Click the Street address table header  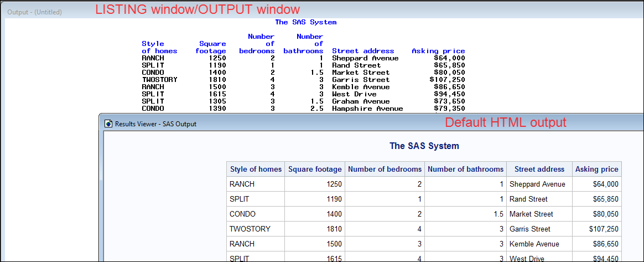539,169
